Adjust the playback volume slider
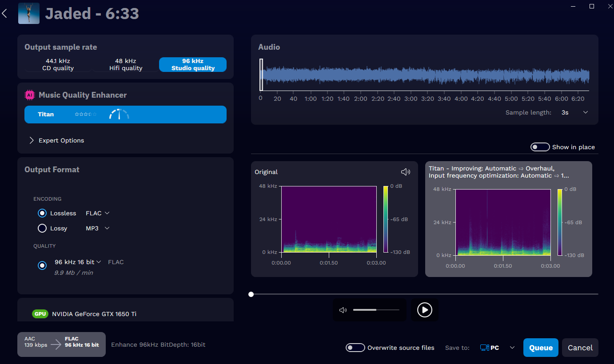This screenshot has width=614, height=364. (375, 309)
